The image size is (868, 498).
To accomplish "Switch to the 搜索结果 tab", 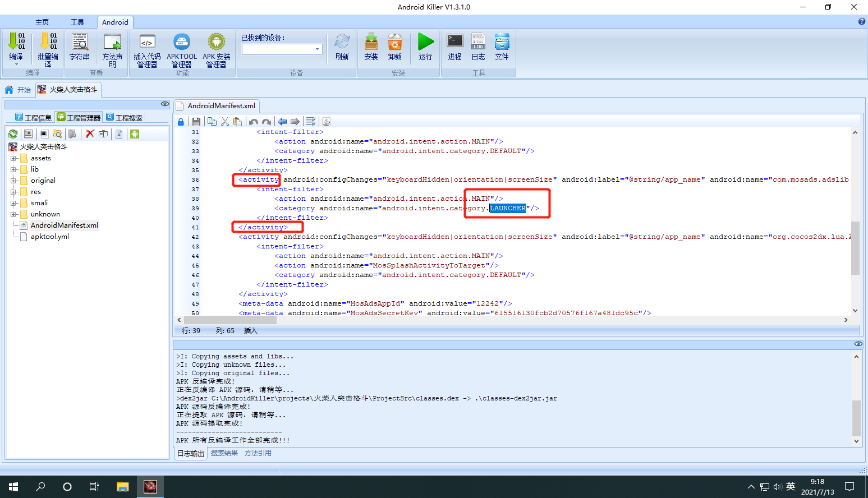I will (224, 453).
